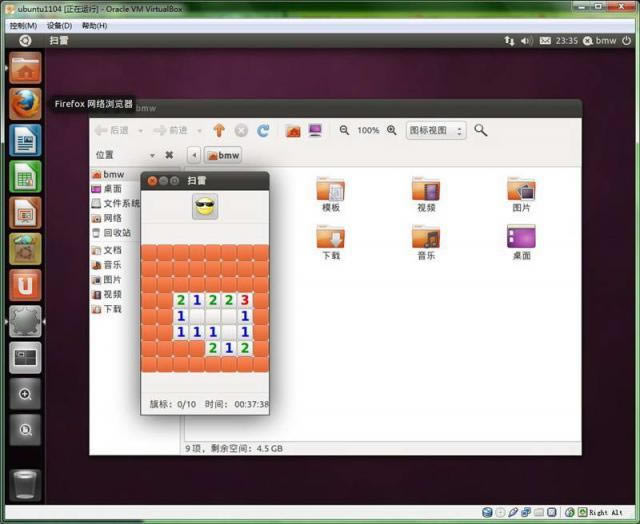Open the 视频 folder icon in main pane
Viewport: 640px width, 524px height.
[x=426, y=195]
